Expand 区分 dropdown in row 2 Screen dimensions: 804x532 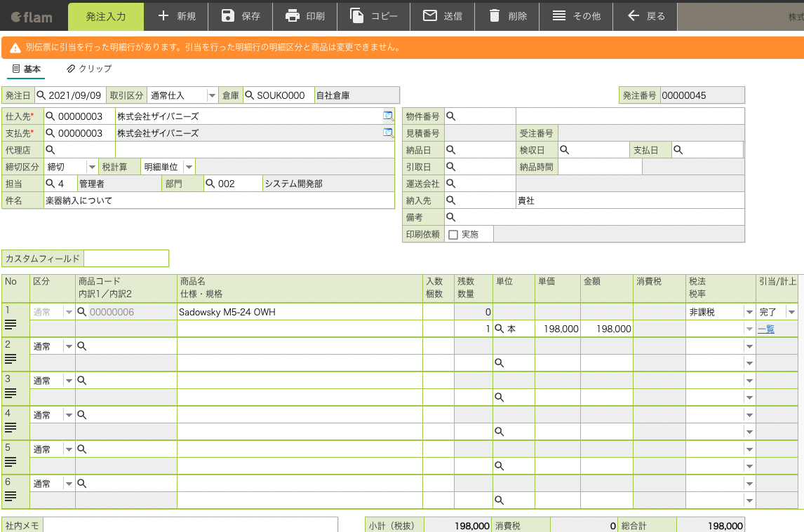[69, 346]
